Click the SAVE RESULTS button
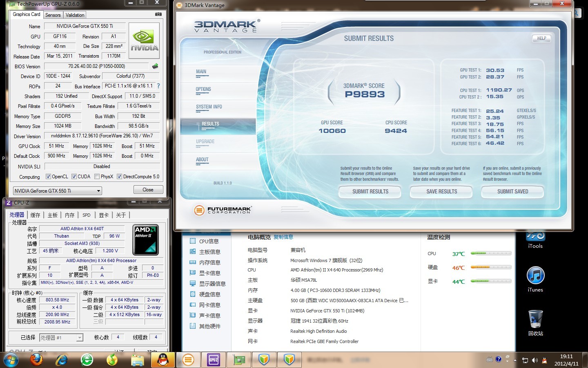The width and height of the screenshot is (588, 368). coord(441,191)
